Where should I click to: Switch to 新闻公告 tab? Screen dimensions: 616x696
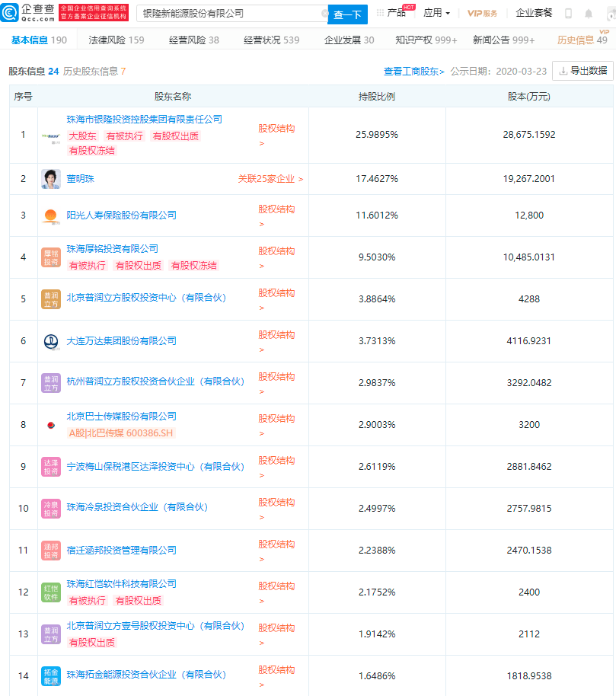[504, 40]
